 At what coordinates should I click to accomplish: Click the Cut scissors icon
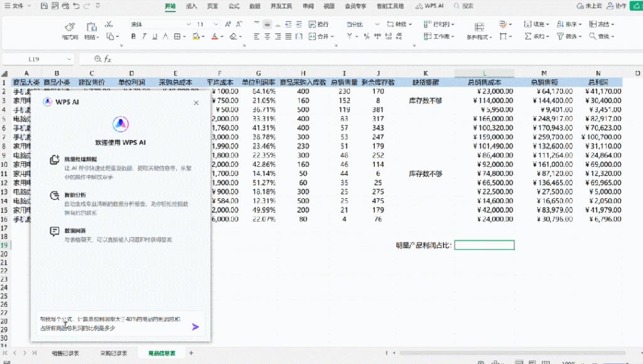point(109,24)
